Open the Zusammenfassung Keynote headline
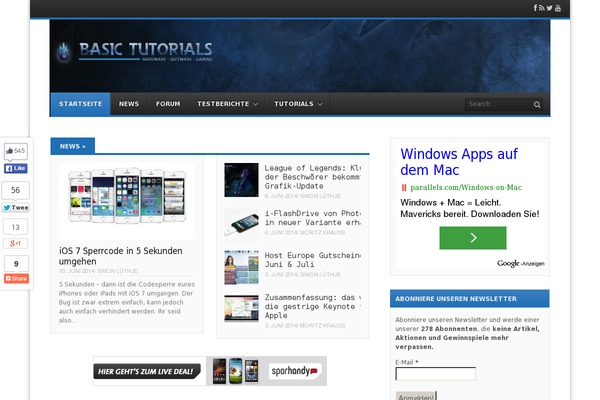 (x=312, y=306)
